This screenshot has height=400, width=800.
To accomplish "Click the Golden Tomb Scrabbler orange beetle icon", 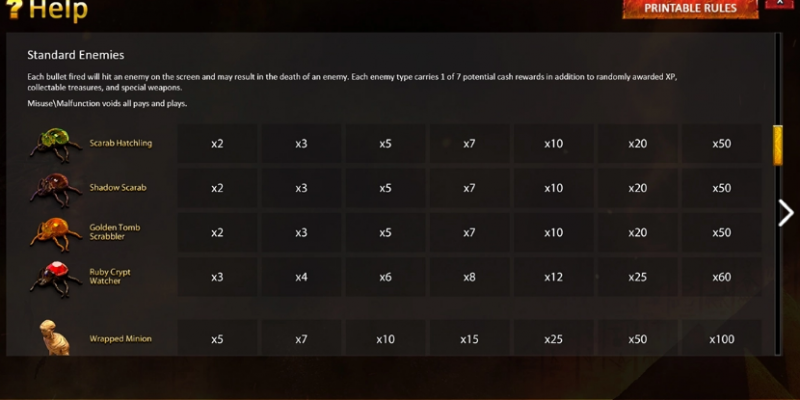I will [56, 234].
